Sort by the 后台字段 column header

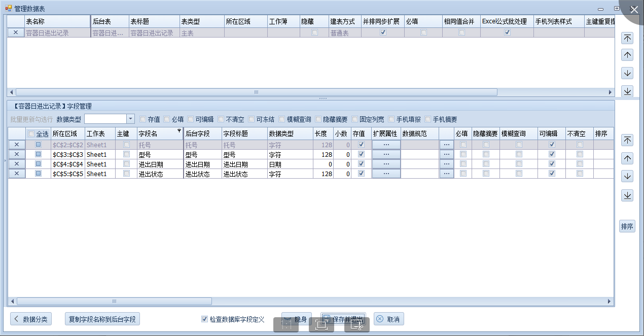pyautogui.click(x=202, y=134)
